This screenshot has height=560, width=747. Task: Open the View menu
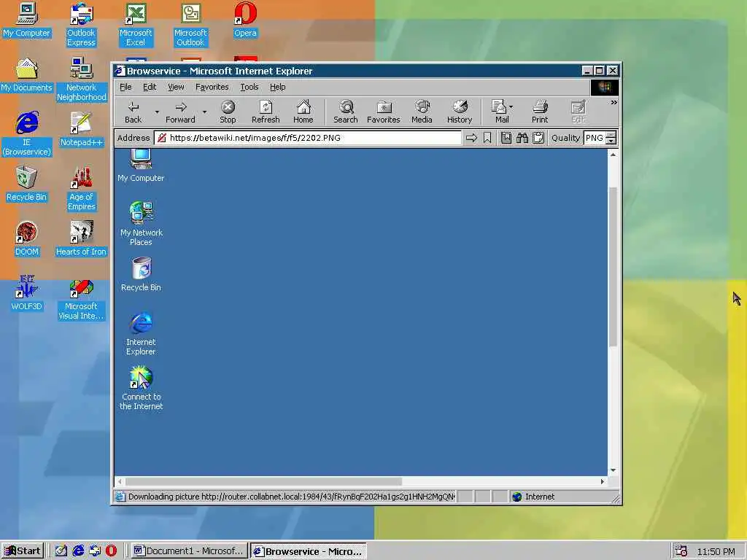pyautogui.click(x=176, y=87)
